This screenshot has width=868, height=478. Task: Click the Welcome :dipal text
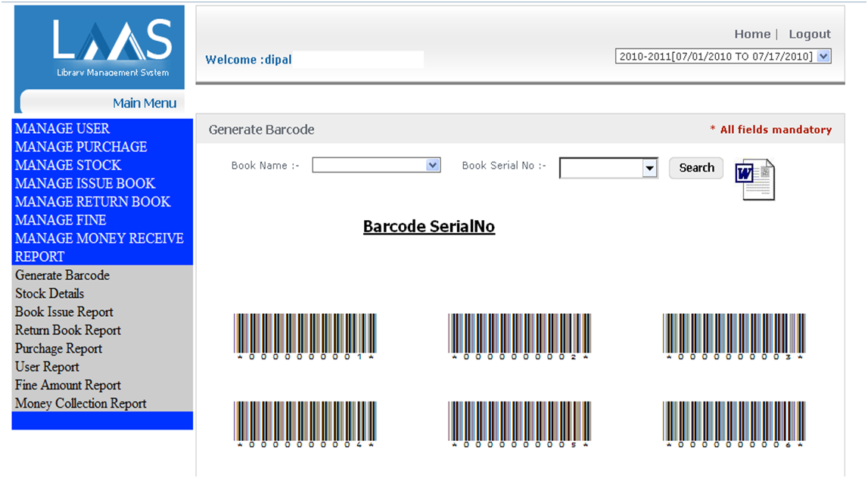coord(248,60)
